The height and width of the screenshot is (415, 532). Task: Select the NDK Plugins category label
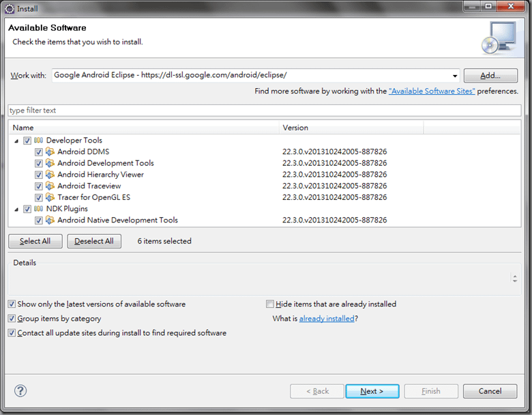click(x=67, y=208)
